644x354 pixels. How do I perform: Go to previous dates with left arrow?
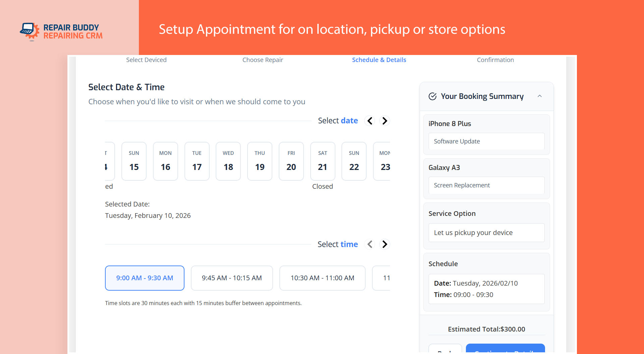pos(370,121)
